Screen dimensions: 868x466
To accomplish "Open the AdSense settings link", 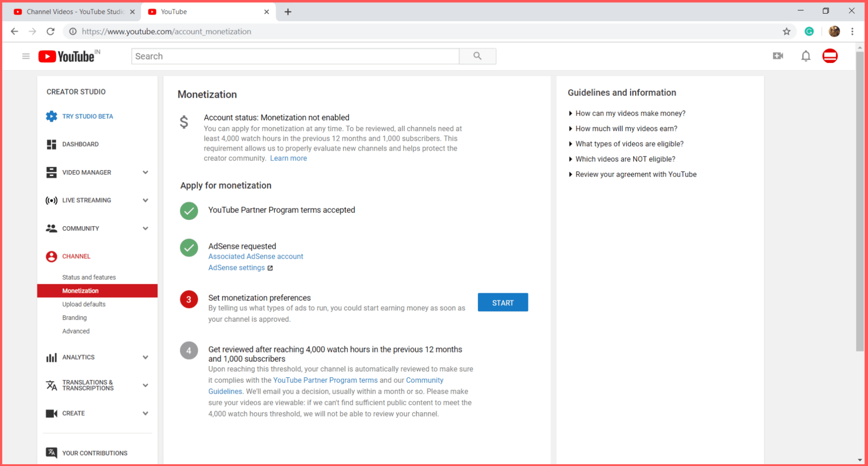I will 236,268.
